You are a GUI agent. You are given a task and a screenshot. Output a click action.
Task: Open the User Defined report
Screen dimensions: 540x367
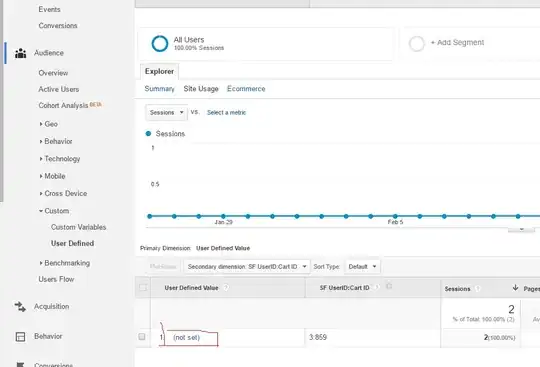pos(73,243)
